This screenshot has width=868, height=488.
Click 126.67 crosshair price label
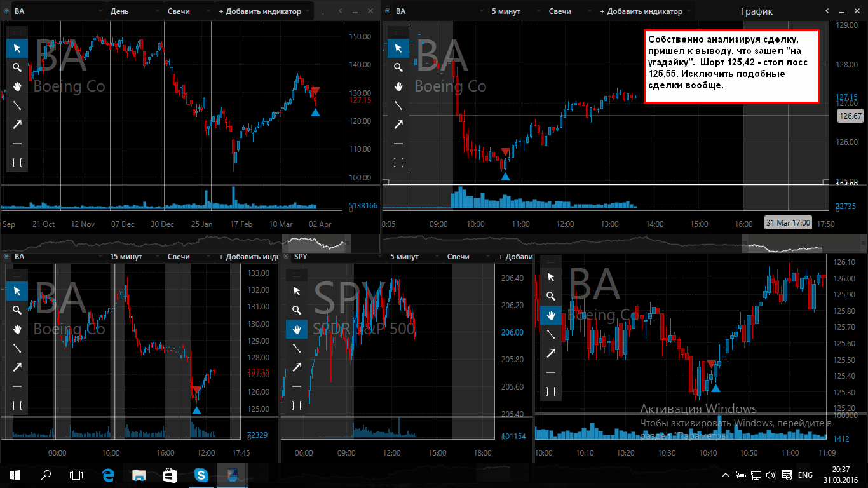[x=850, y=116]
